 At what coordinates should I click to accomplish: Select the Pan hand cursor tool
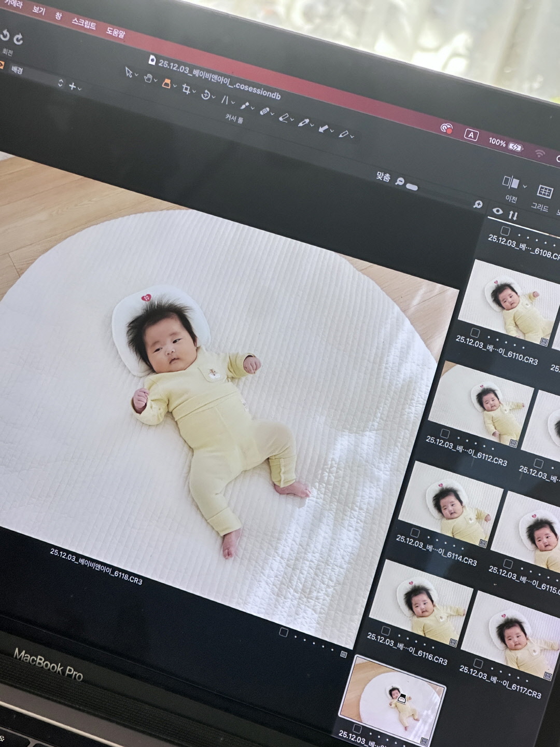tap(148, 78)
